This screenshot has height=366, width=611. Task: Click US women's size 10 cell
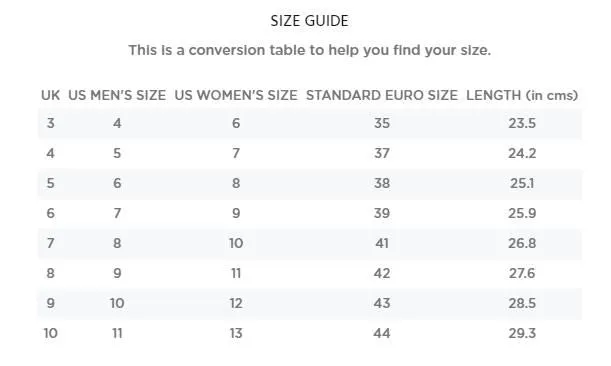(x=236, y=244)
